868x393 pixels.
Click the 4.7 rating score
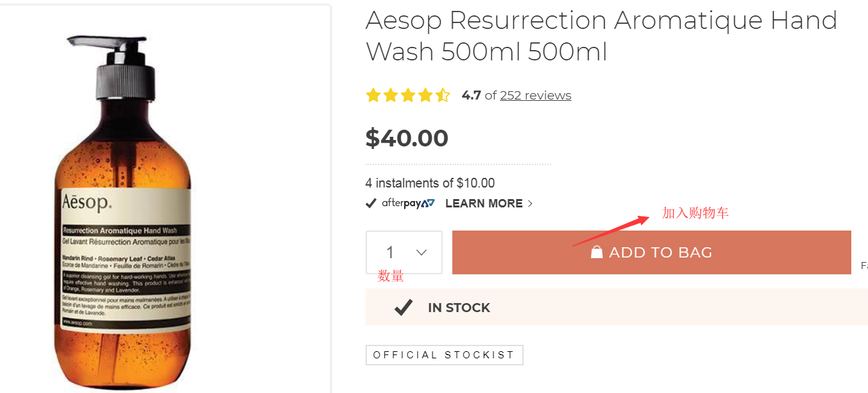[471, 96]
